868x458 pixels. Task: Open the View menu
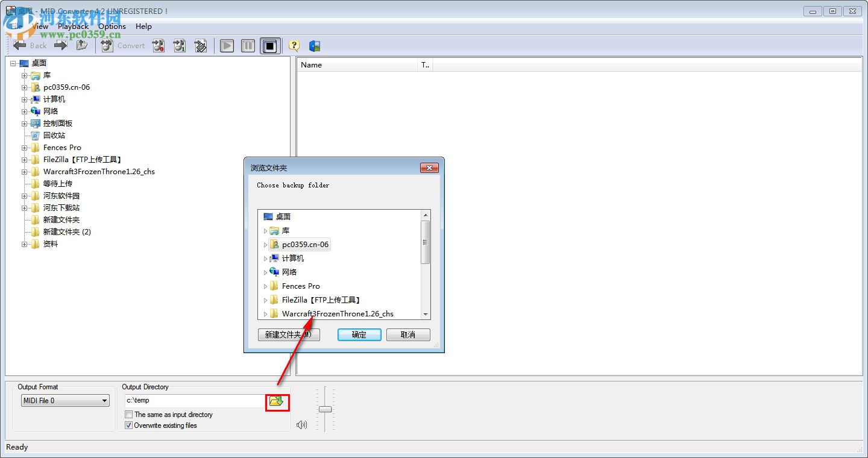click(x=40, y=27)
